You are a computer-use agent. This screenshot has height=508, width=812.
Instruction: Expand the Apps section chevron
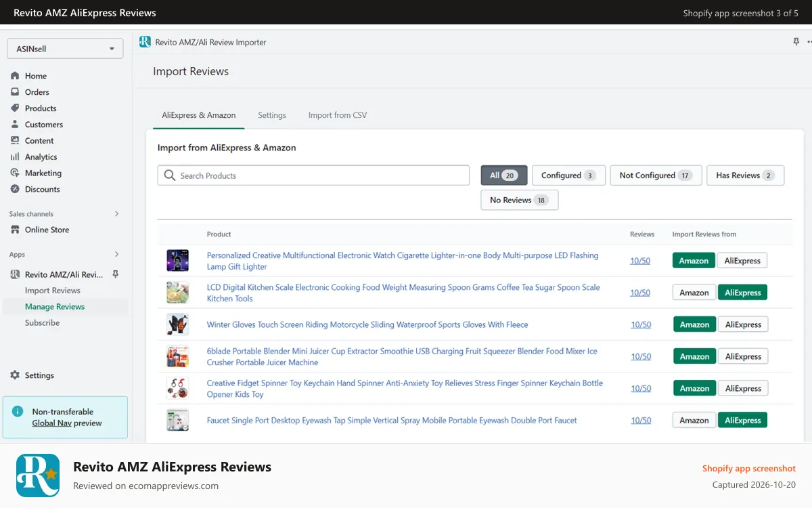click(x=116, y=255)
